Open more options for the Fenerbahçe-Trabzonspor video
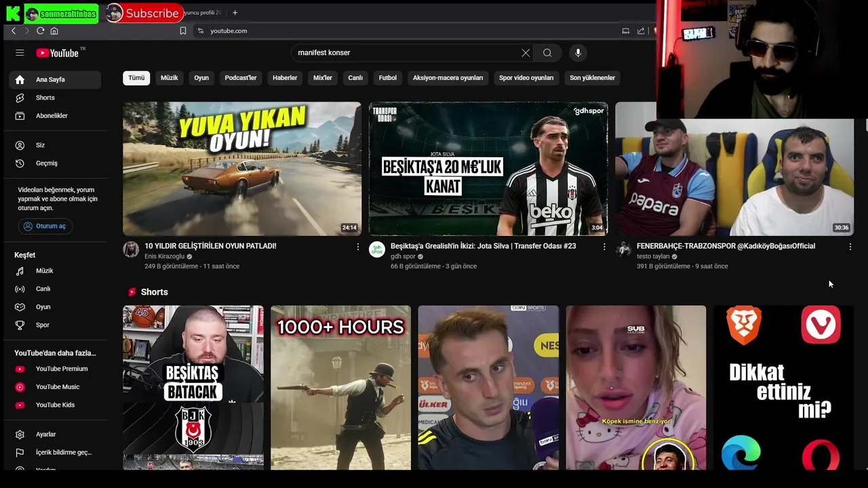The width and height of the screenshot is (868, 488). (850, 247)
